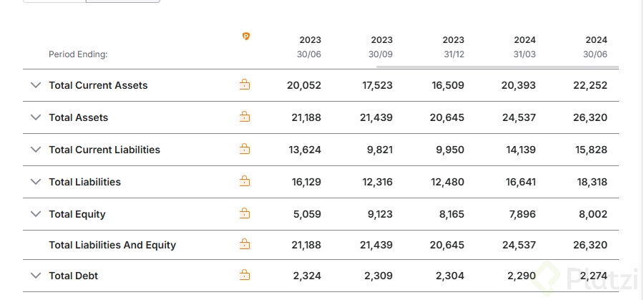Expand the Total Debt row chevron
The image size is (644, 300).
point(36,276)
